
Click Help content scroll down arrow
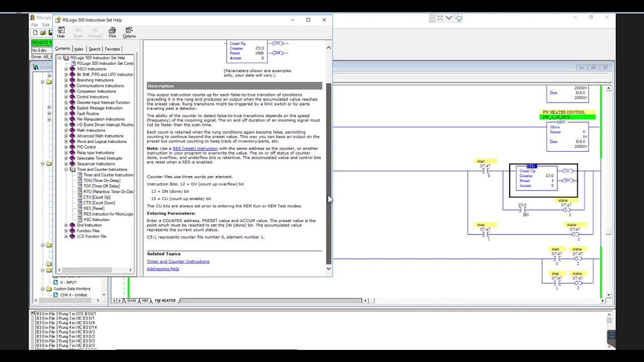pyautogui.click(x=329, y=269)
